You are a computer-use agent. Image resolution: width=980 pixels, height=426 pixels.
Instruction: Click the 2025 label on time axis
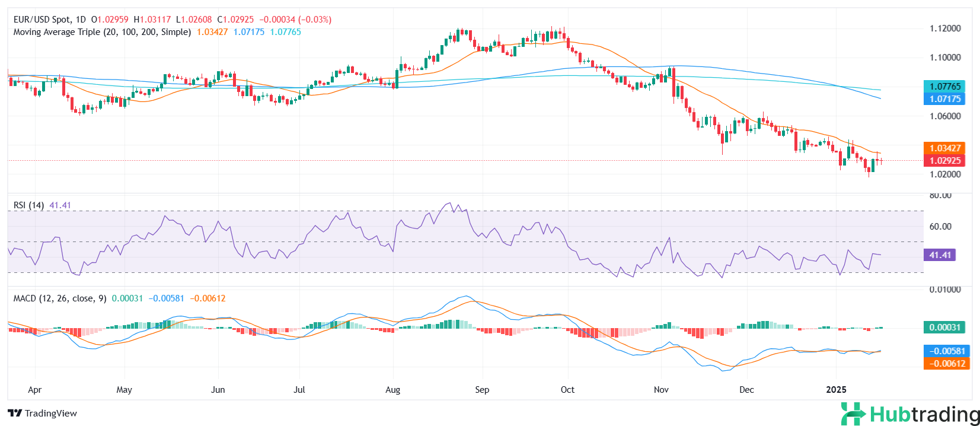pos(836,390)
